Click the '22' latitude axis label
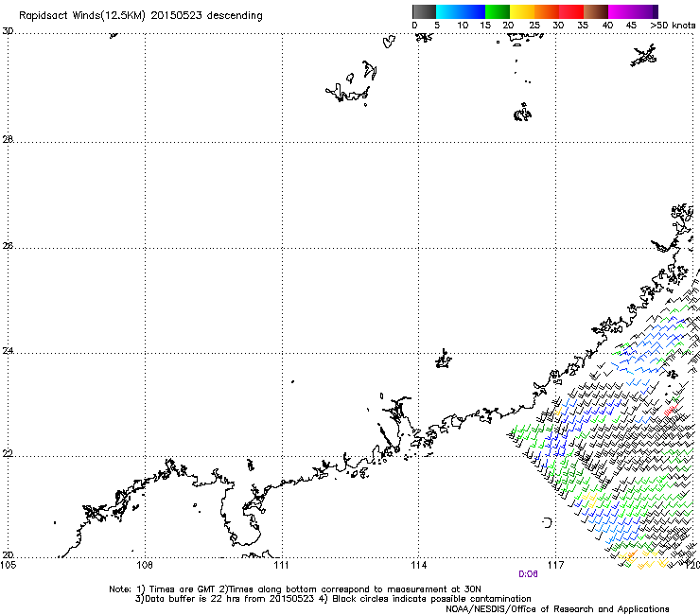 click(x=8, y=454)
